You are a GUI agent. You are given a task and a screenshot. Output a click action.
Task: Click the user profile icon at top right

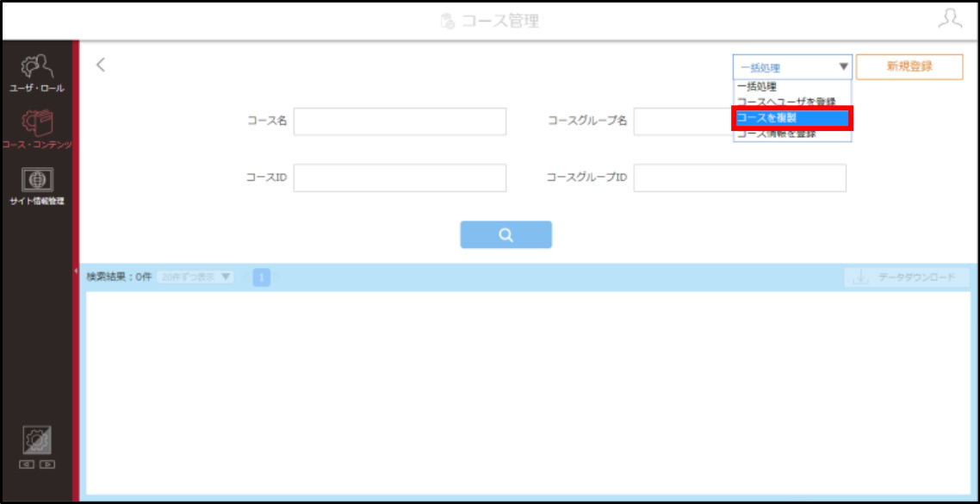tap(950, 19)
